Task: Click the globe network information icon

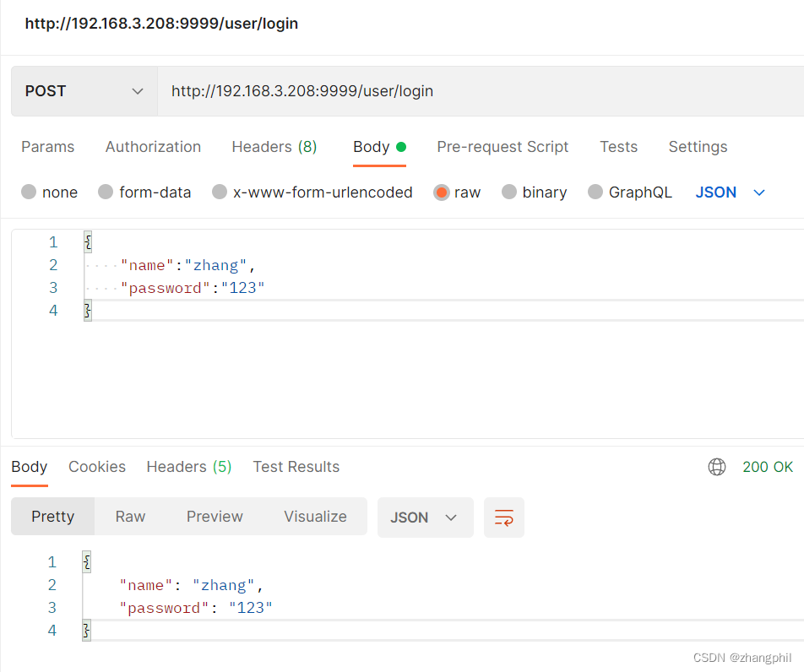Action: pos(717,467)
